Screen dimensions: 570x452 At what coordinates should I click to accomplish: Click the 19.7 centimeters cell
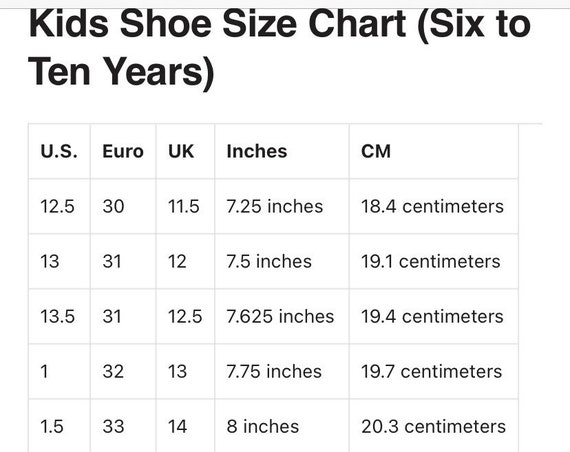tap(434, 371)
